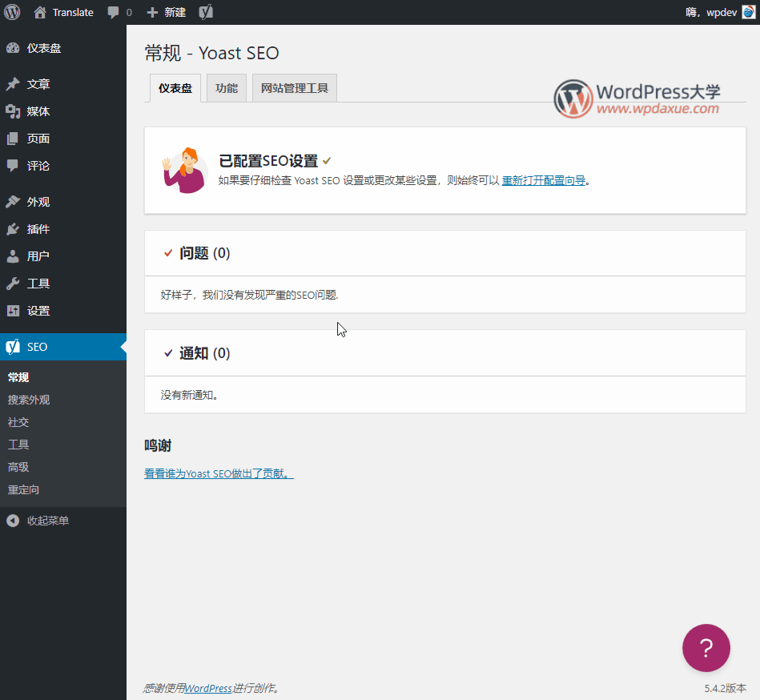Open the 看看谁为Yoast SEO做出了贡献 link

pyautogui.click(x=219, y=473)
